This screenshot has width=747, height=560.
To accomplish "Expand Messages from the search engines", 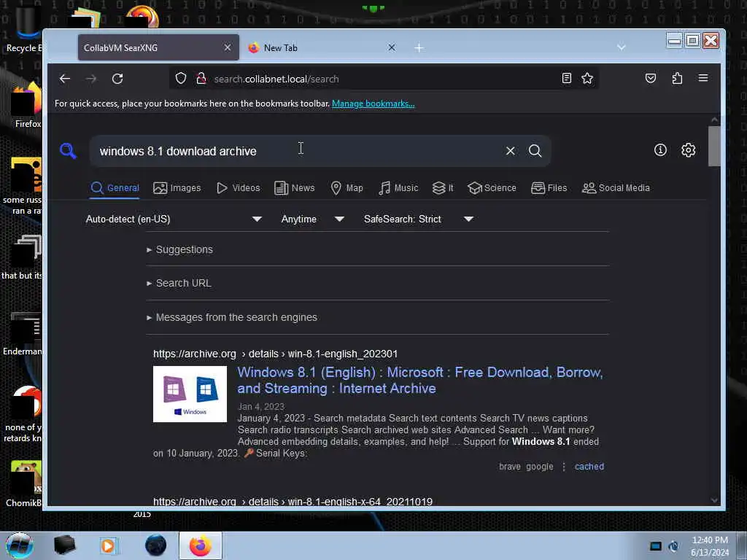I will point(231,317).
